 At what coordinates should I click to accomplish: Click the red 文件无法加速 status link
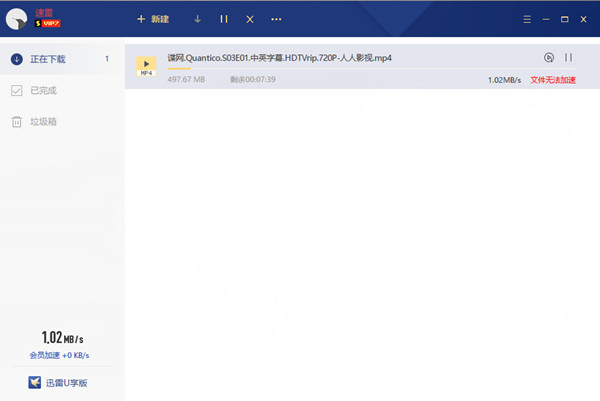[x=553, y=79]
